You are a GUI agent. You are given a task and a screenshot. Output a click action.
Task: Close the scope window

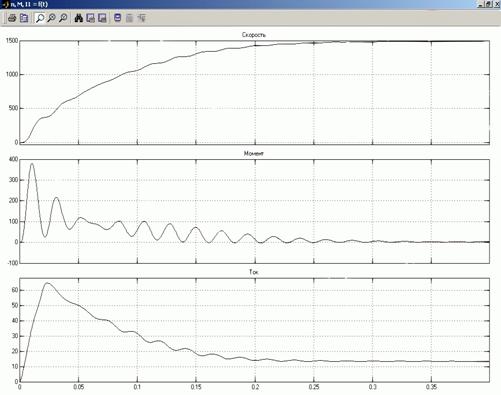coord(496,4)
